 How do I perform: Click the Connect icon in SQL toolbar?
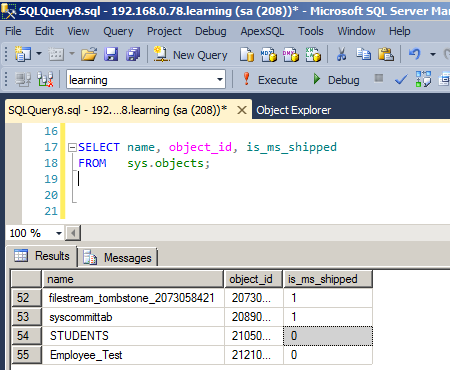[23, 80]
